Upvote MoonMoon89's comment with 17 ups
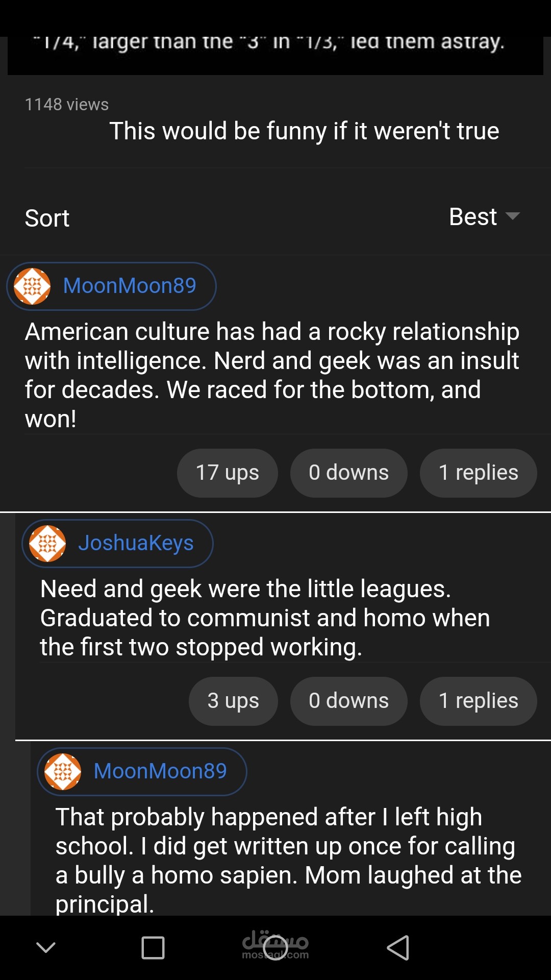 (228, 473)
